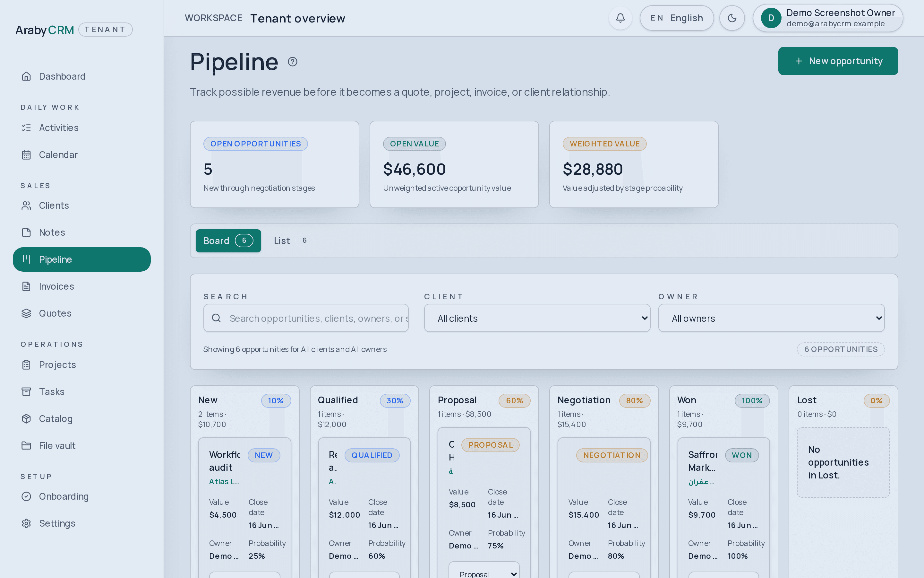
Task: Toggle dark mode with the moon icon
Action: [732, 18]
